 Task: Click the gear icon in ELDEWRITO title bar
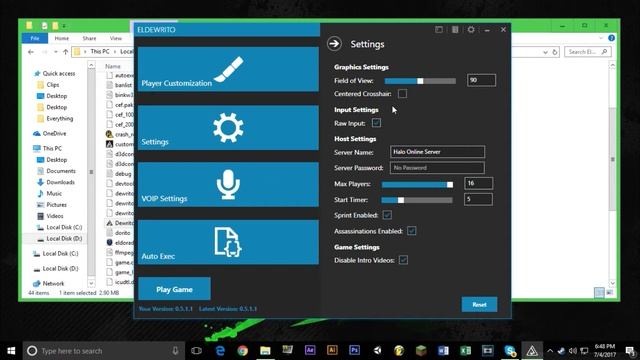pos(471,29)
